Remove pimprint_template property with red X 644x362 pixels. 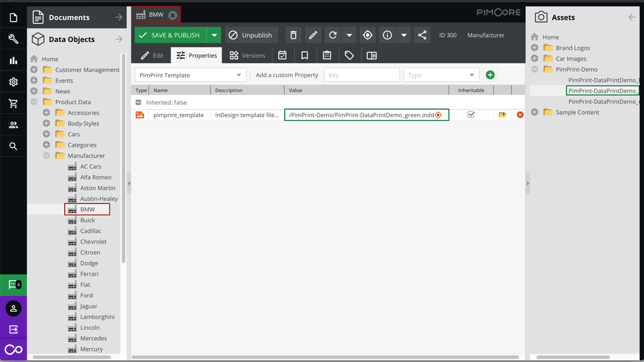tap(520, 115)
